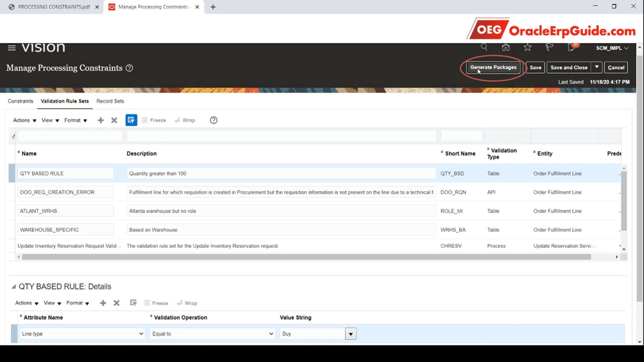Click vertical scrollbar of rule sets table
This screenshot has height=362, width=644.
624,201
